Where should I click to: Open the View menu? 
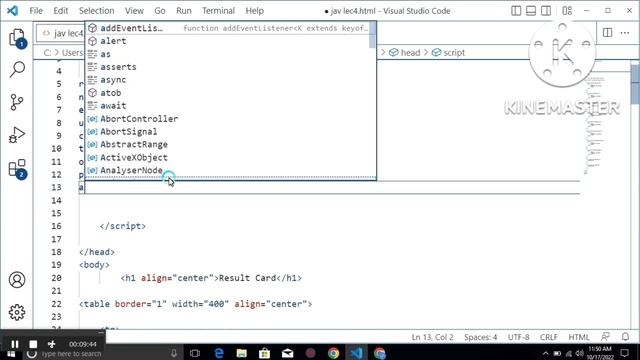134,11
